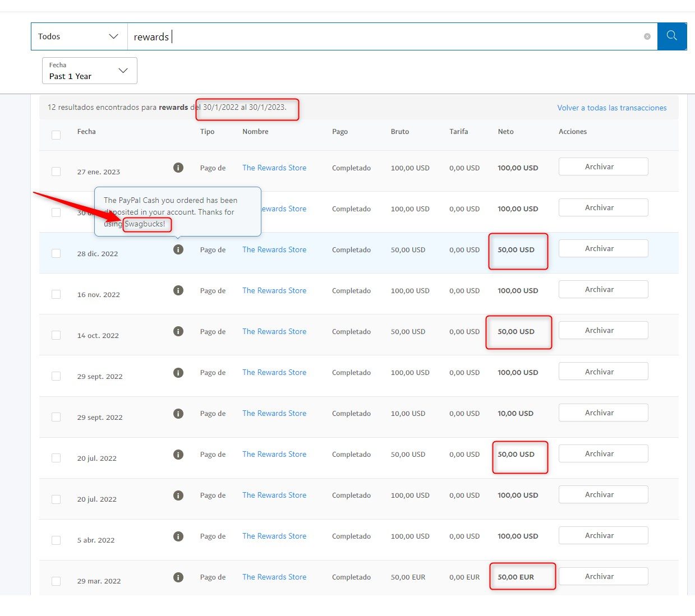This screenshot has width=695, height=616.
Task: Tick the select-all checkbox in the header row
Action: click(56, 135)
